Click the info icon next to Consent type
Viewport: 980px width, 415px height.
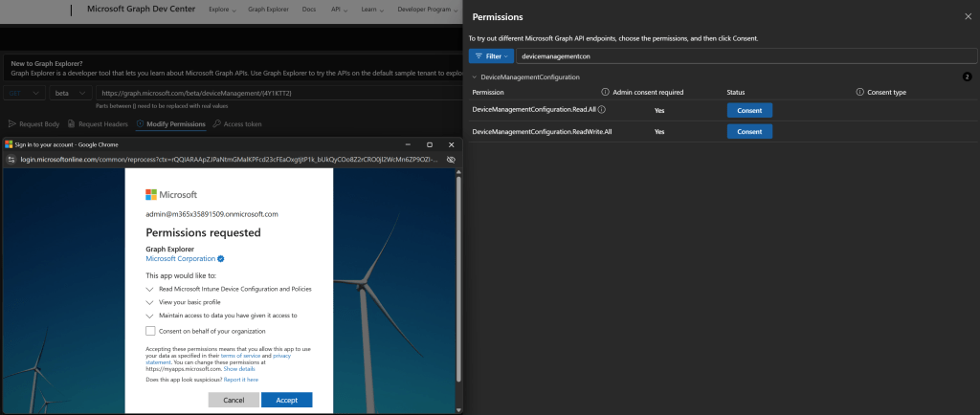point(858,92)
